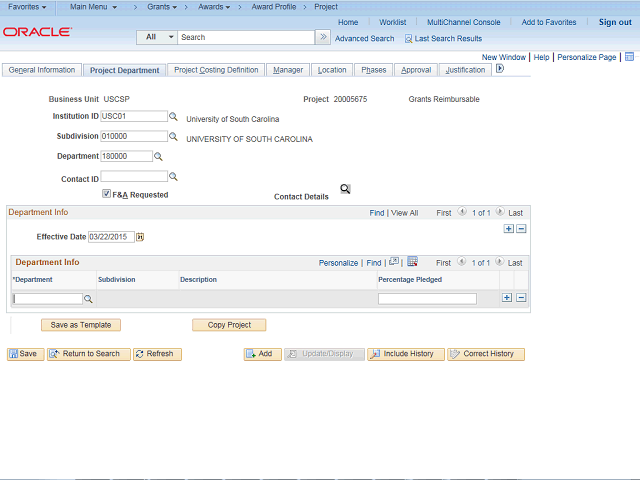This screenshot has height=480, width=640.
Task: Open Contact ID lookup magnifier
Action: point(173,176)
